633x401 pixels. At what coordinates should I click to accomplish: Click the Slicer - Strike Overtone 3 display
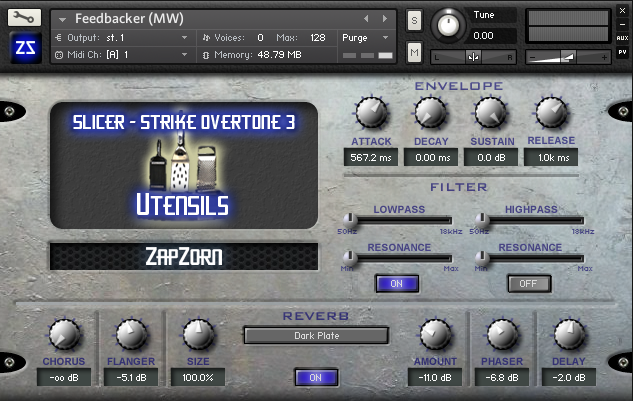click(x=183, y=122)
